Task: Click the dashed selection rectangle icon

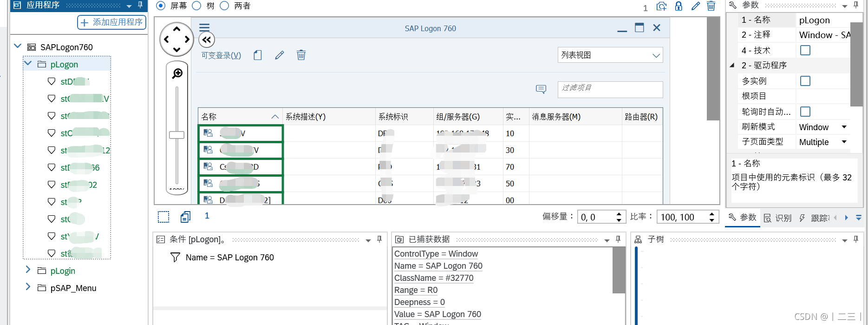Action: [x=163, y=217]
